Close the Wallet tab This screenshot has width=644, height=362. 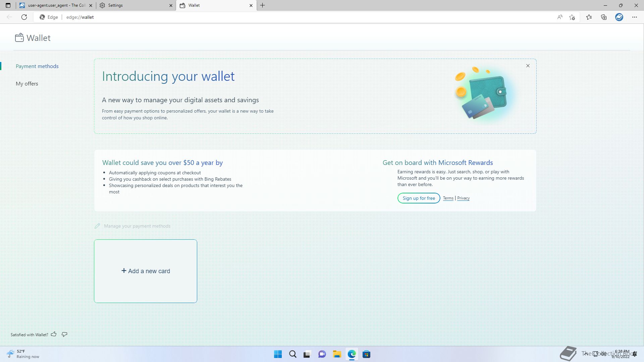pos(251,5)
